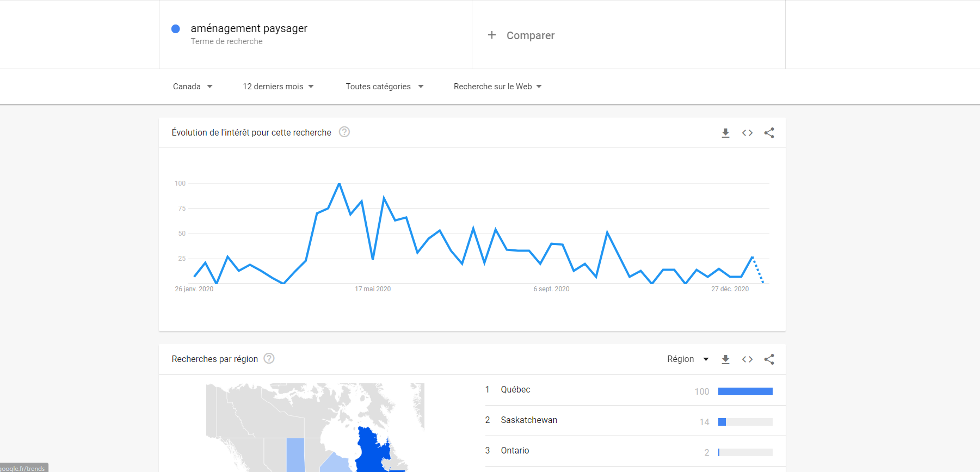980x472 pixels.
Task: Click the plus icon beside Comparer
Action: click(x=492, y=35)
